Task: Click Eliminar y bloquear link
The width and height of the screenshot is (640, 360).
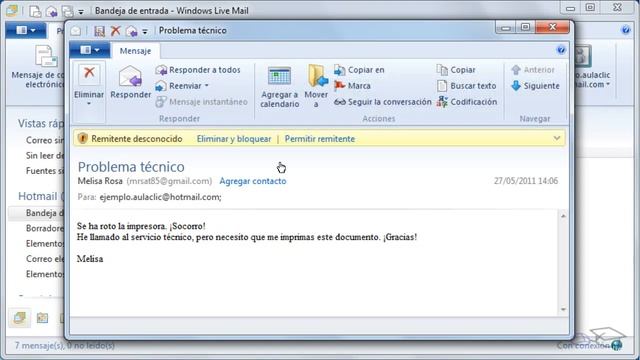Action: point(234,139)
